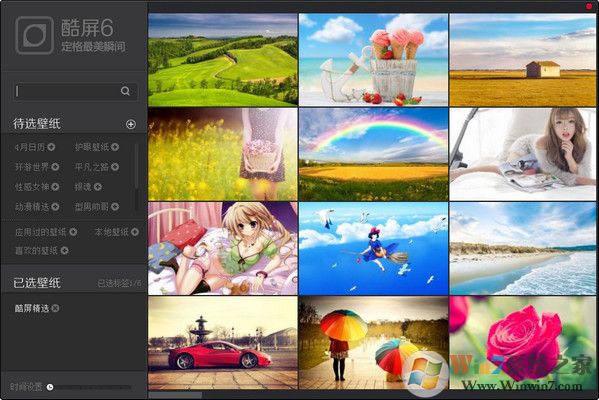Add the 环游世界 wallpaper tag
599x400 pixels.
pos(55,167)
